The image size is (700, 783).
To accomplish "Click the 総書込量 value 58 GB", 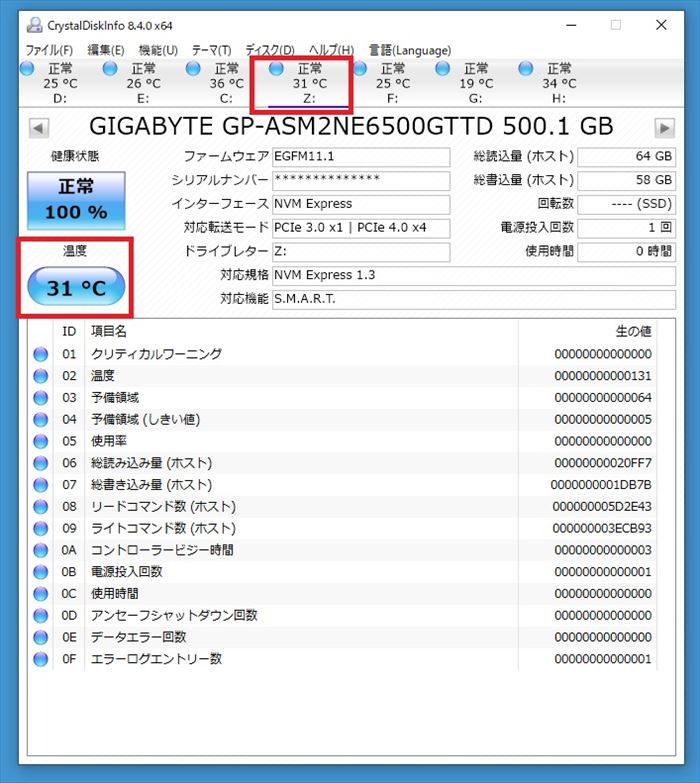I will (x=627, y=180).
